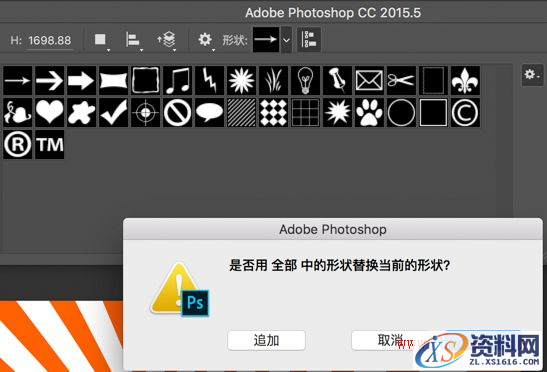This screenshot has height=372, width=547.
Task: Select the grid shape
Action: [x=305, y=112]
